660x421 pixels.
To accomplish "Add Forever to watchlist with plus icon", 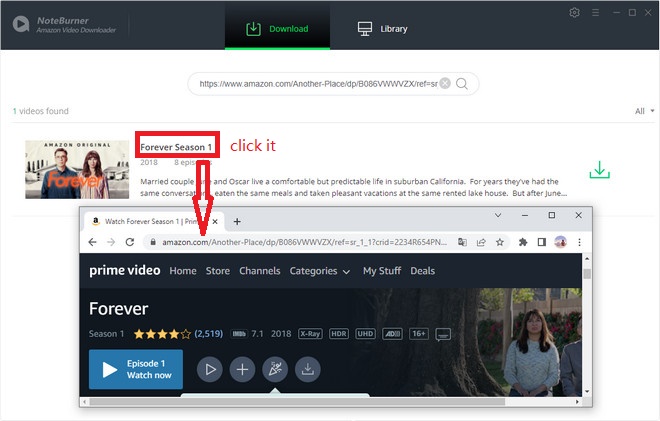I will 242,369.
